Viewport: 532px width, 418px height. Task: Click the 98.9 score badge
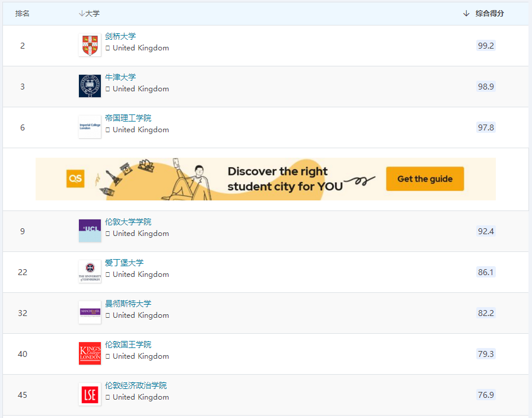pyautogui.click(x=486, y=87)
